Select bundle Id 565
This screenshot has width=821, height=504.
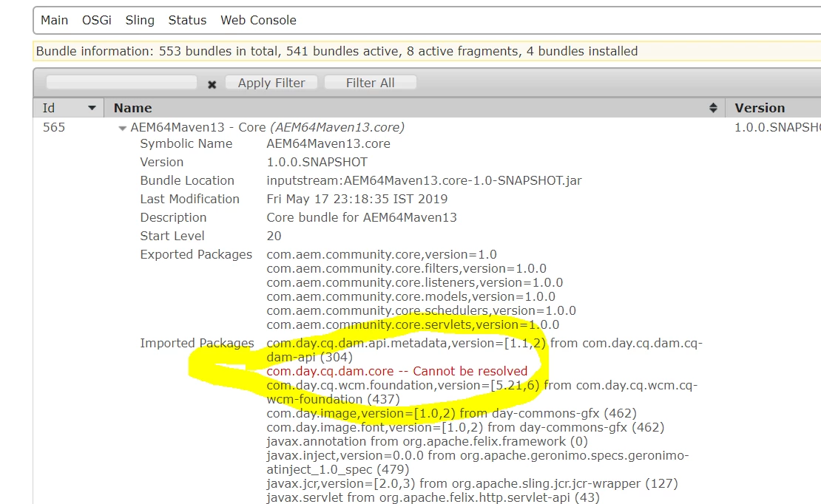click(x=54, y=127)
